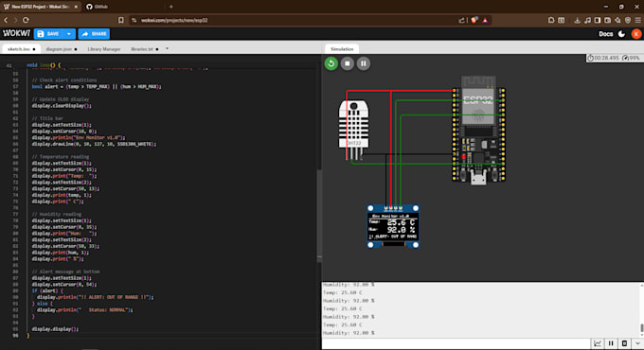Go back in the browser
644x350 pixels.
point(6,20)
